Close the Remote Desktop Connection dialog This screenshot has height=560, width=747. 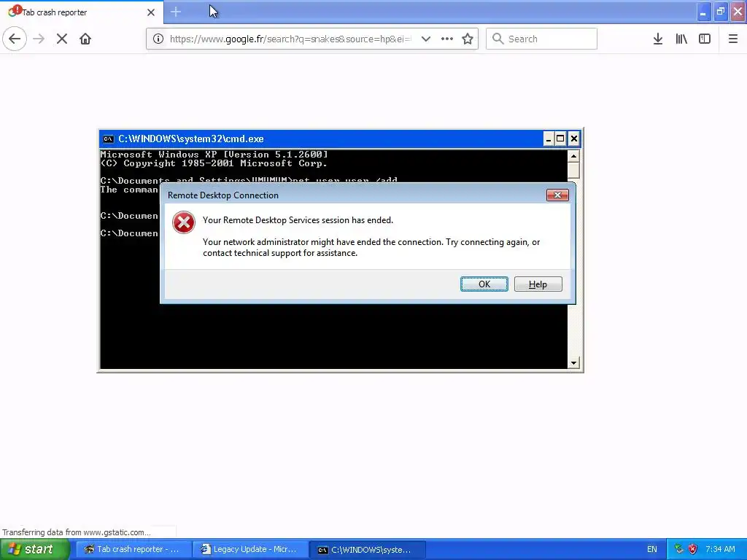point(557,195)
